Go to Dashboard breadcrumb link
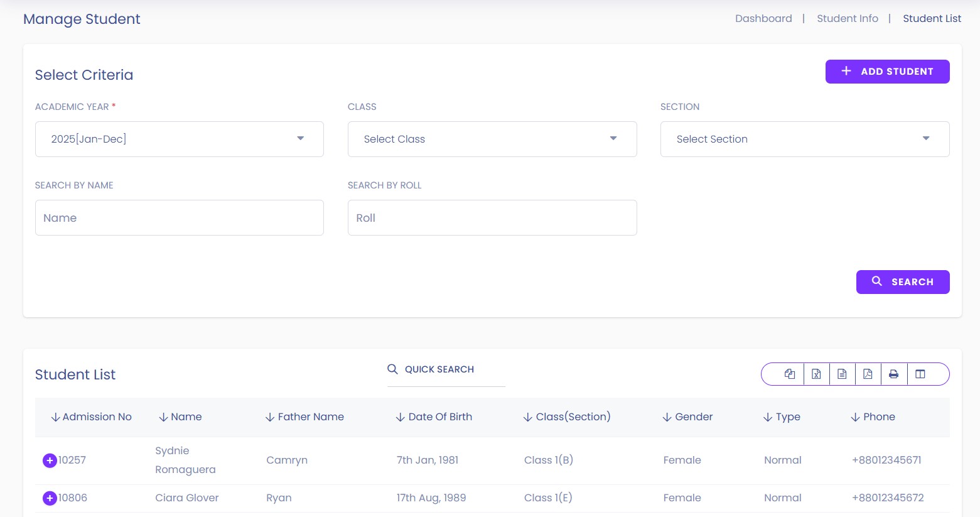Viewport: 980px width, 517px height. (x=763, y=19)
